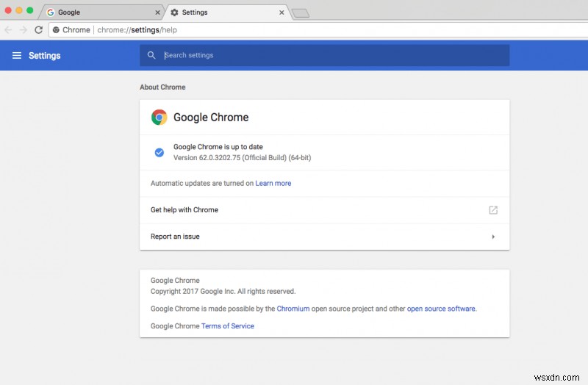
Task: Open the open source software link
Action: (x=441, y=309)
